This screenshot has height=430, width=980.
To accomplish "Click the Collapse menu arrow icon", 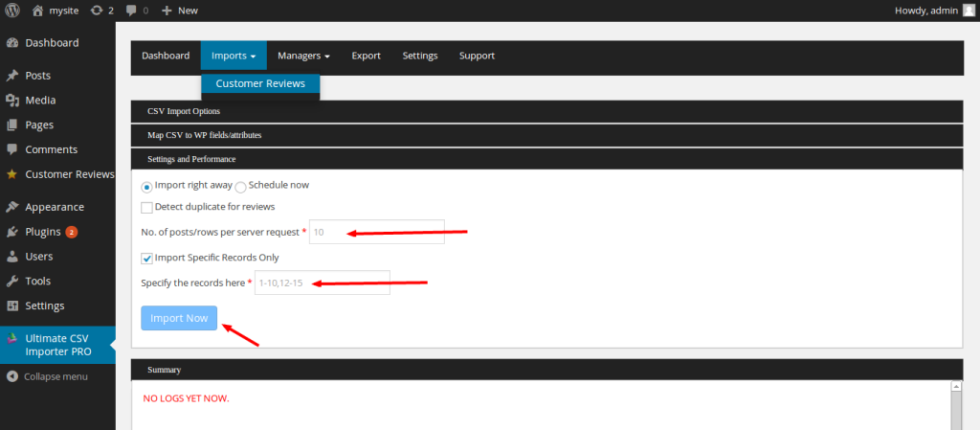I will (11, 377).
